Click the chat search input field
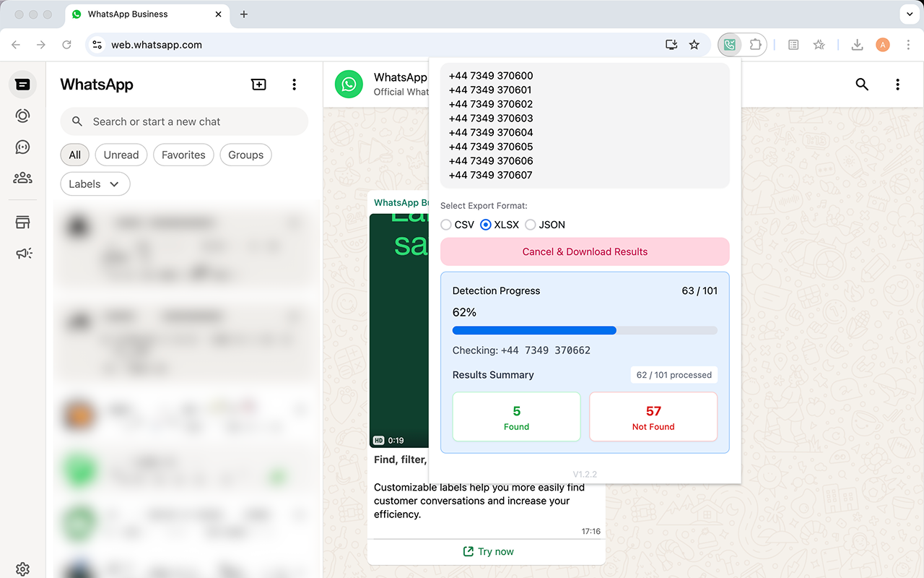 pyautogui.click(x=184, y=121)
